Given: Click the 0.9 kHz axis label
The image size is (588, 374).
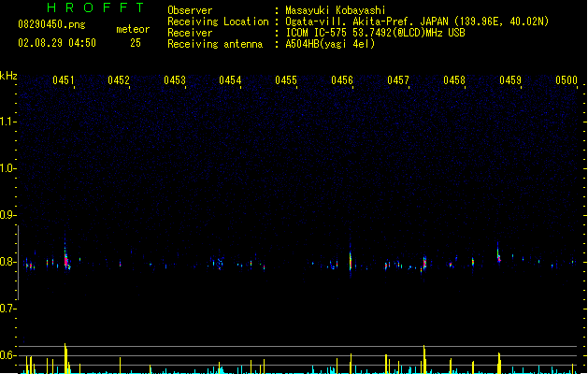Looking at the screenshot, I should pyautogui.click(x=7, y=215).
